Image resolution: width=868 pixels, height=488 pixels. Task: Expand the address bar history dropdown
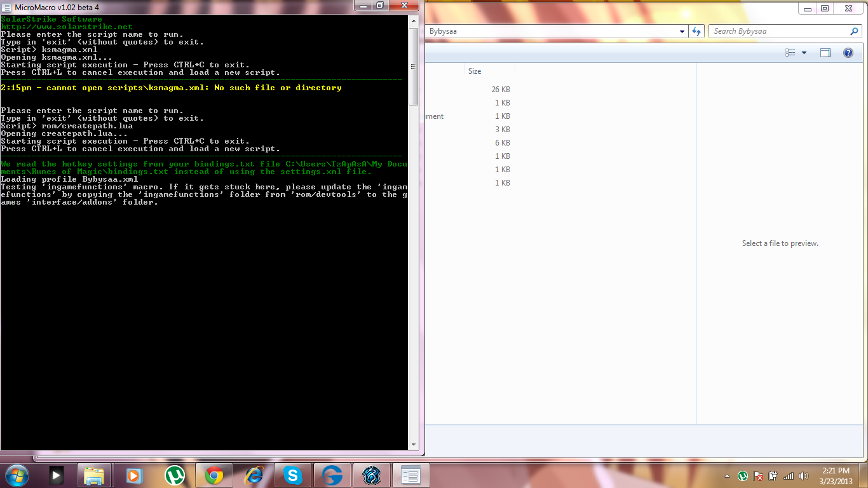[x=682, y=31]
